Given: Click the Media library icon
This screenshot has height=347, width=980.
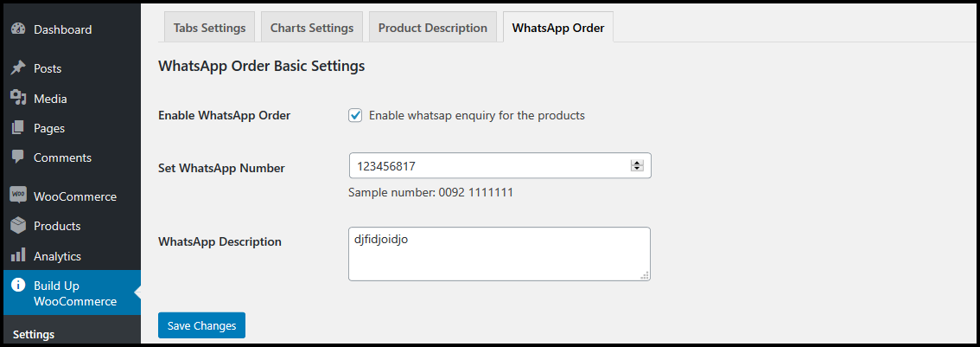Looking at the screenshot, I should (18, 98).
